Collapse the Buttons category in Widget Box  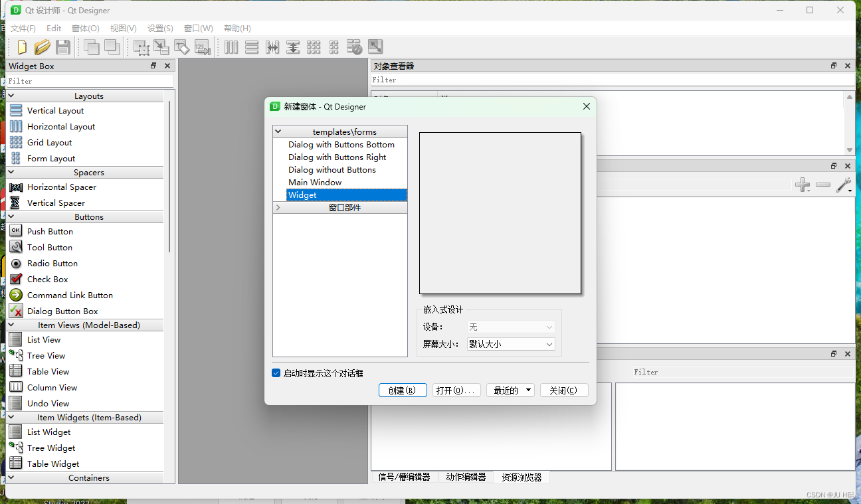tap(11, 216)
